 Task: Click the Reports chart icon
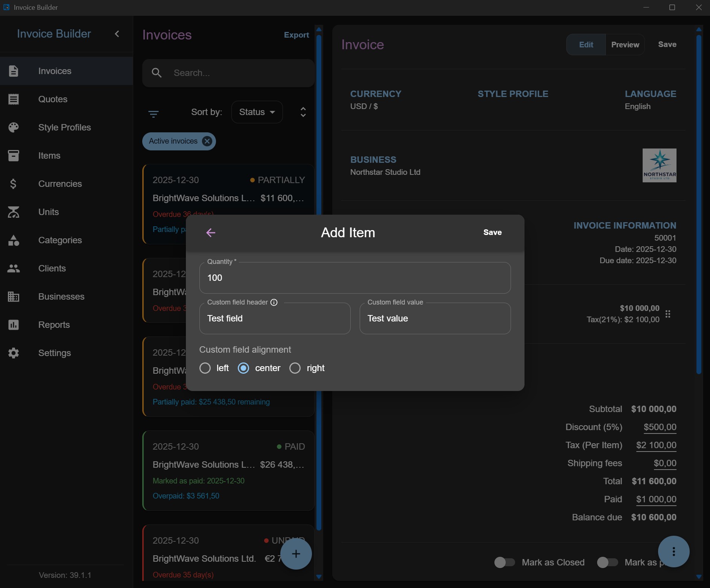point(14,325)
